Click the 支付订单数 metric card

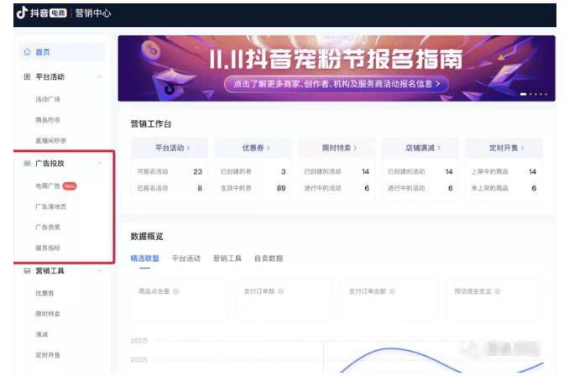(285, 299)
